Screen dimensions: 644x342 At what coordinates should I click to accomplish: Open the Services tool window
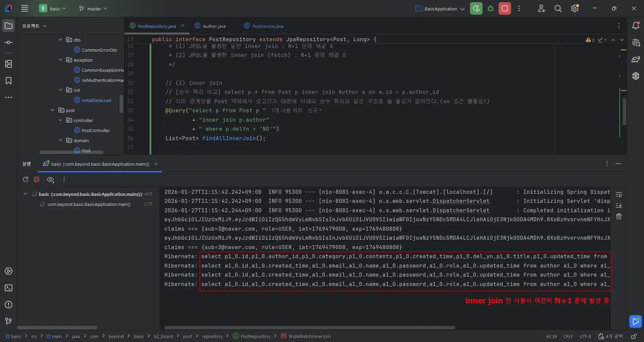(x=9, y=271)
